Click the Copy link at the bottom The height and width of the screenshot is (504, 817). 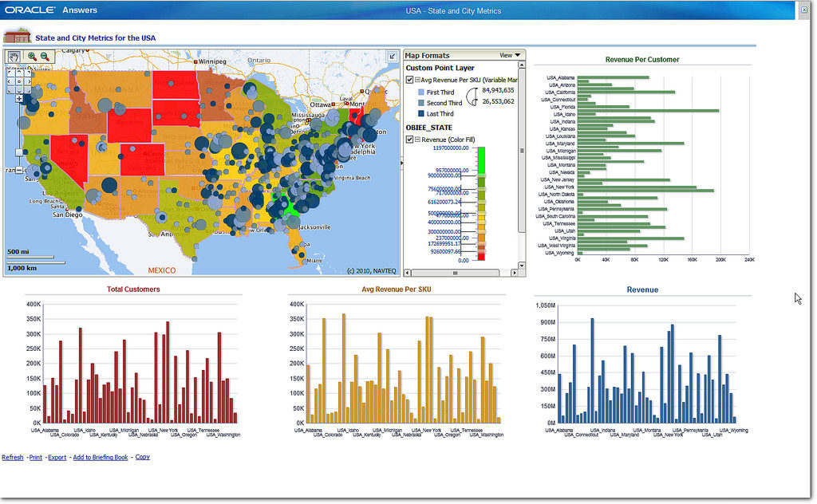click(x=142, y=457)
